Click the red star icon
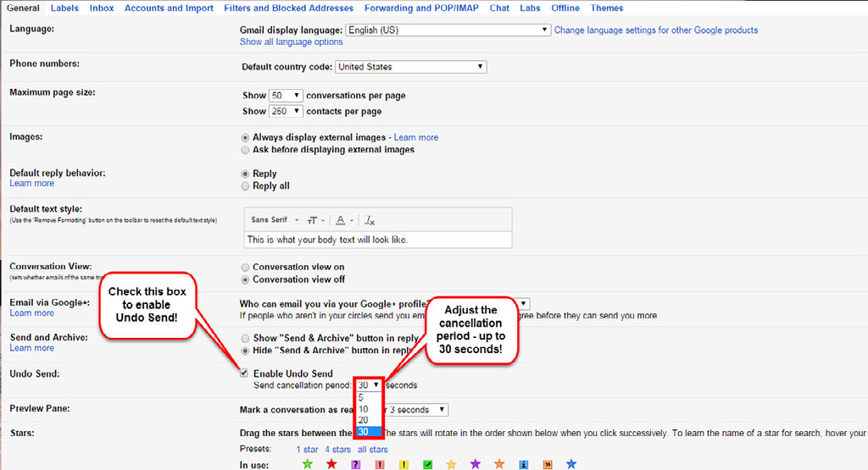868x470 pixels. [331, 464]
